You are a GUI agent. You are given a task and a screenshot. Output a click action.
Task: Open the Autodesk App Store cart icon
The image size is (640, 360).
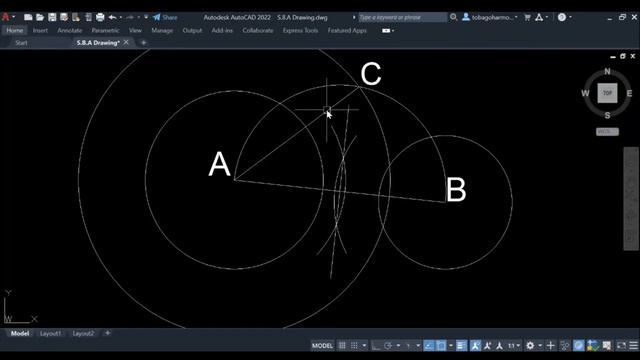pyautogui.click(x=527, y=17)
